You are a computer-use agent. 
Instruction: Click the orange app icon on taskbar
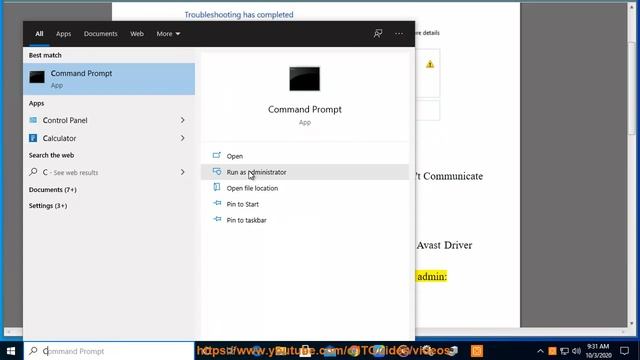click(x=477, y=351)
